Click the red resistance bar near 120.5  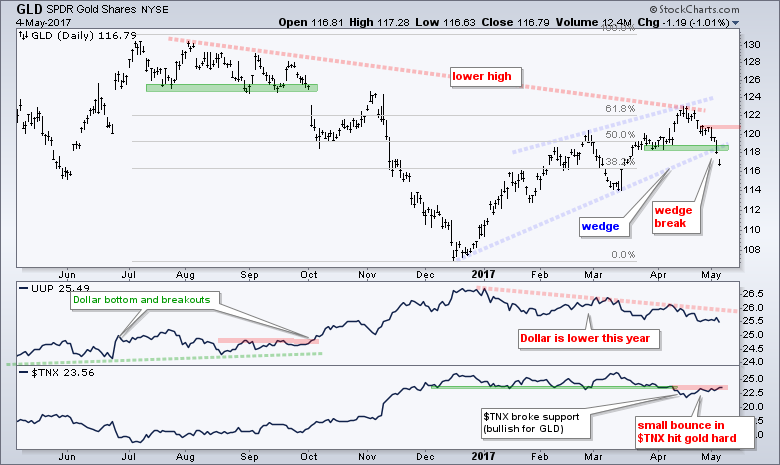click(719, 127)
